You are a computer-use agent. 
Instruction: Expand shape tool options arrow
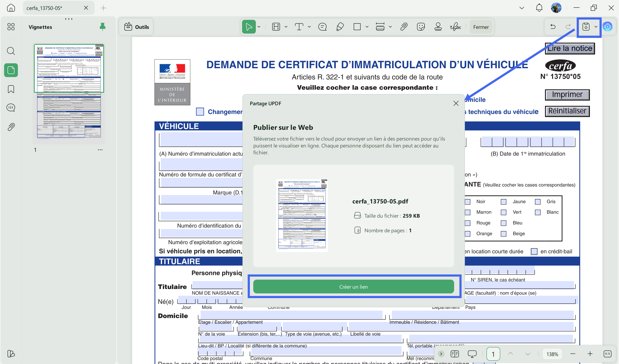pyautogui.click(x=367, y=27)
